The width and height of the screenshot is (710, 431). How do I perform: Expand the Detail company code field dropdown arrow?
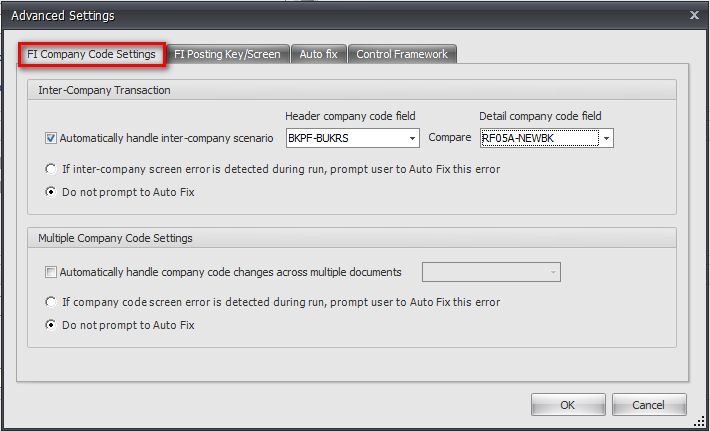[606, 139]
